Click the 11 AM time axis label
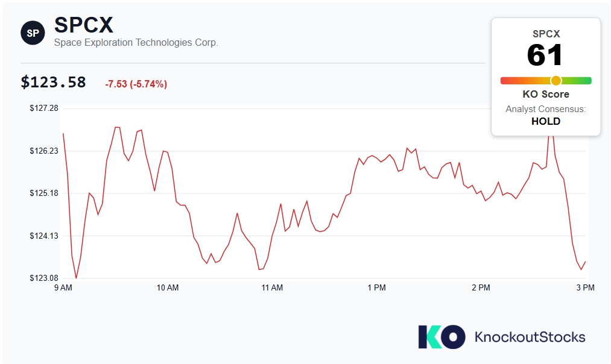The image size is (611, 364). click(x=272, y=287)
